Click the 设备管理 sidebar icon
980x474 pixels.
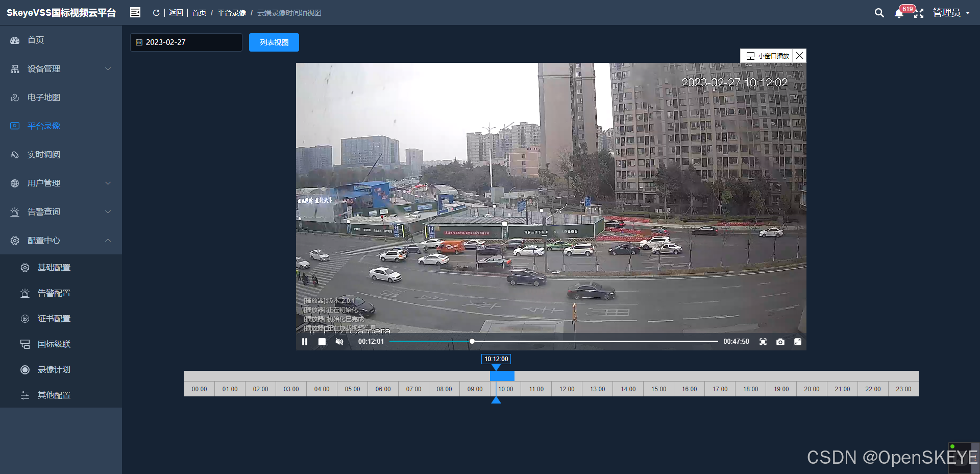[x=15, y=68]
